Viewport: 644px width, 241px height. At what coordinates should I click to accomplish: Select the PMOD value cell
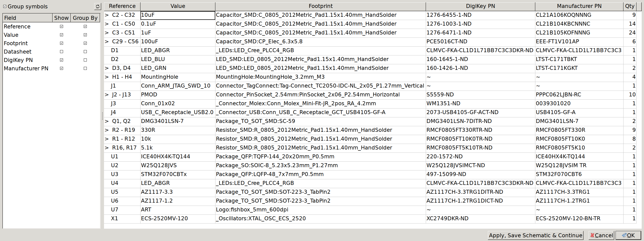pyautogui.click(x=178, y=95)
